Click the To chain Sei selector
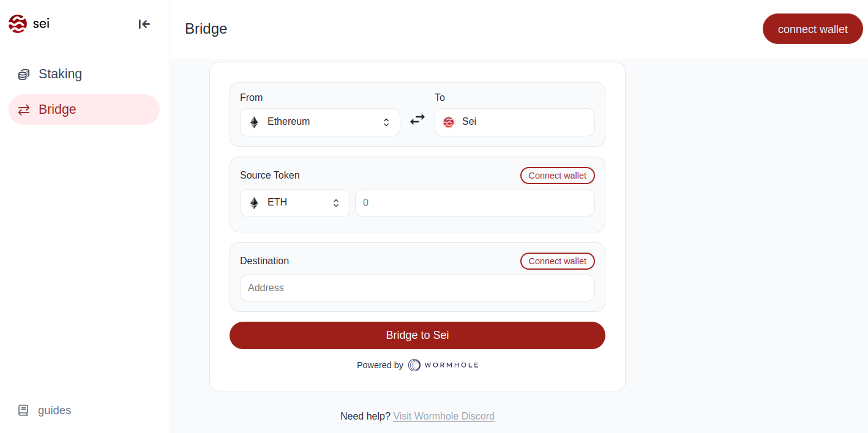Viewport: 868px width, 433px height. (515, 122)
